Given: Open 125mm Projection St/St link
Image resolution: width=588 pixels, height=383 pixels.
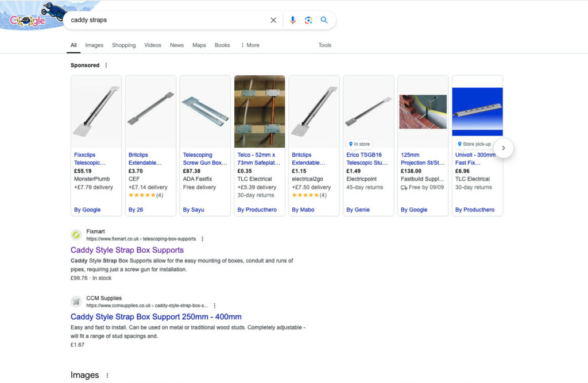Looking at the screenshot, I should click(x=422, y=159).
